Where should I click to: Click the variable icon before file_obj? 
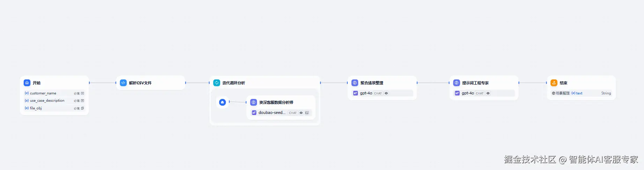tap(27, 108)
